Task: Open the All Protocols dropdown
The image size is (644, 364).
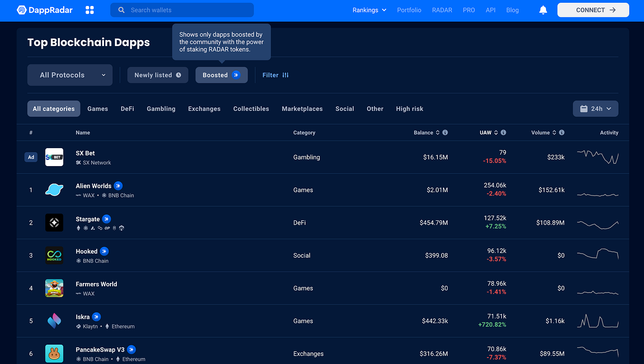Action: pyautogui.click(x=70, y=75)
